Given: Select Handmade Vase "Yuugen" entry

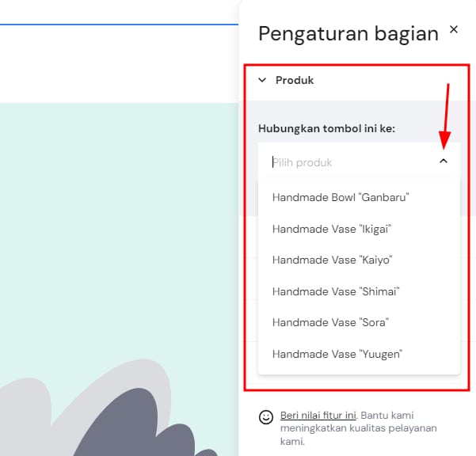Looking at the screenshot, I should pyautogui.click(x=337, y=354).
